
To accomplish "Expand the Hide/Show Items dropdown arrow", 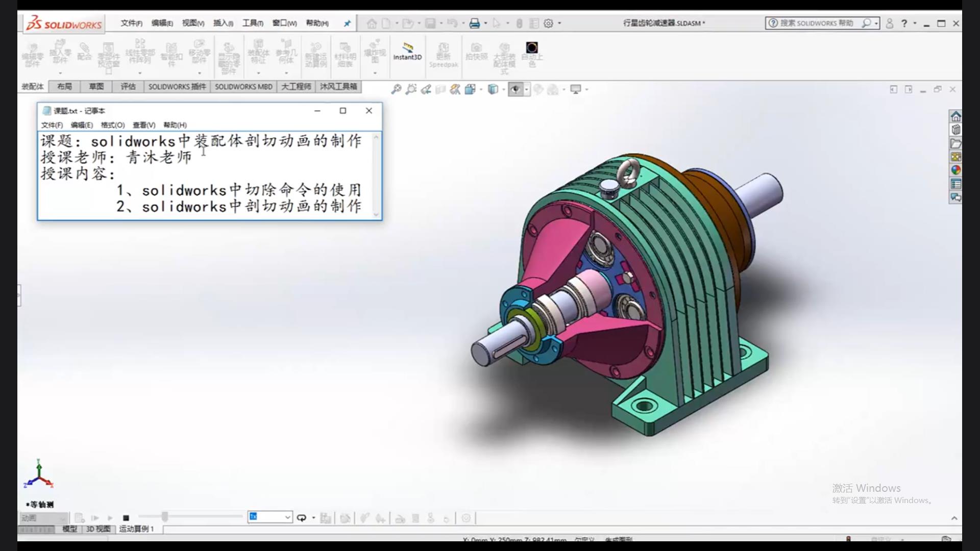I will [x=526, y=89].
